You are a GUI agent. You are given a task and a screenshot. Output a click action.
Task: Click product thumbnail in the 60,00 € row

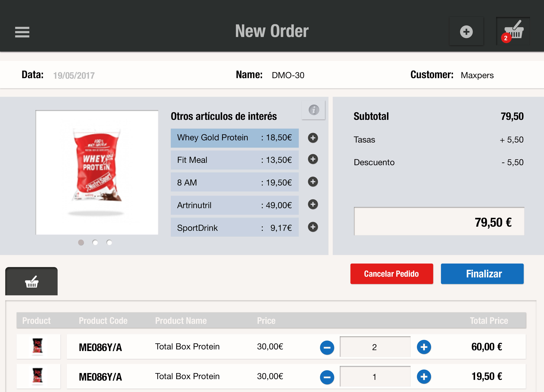(38, 346)
